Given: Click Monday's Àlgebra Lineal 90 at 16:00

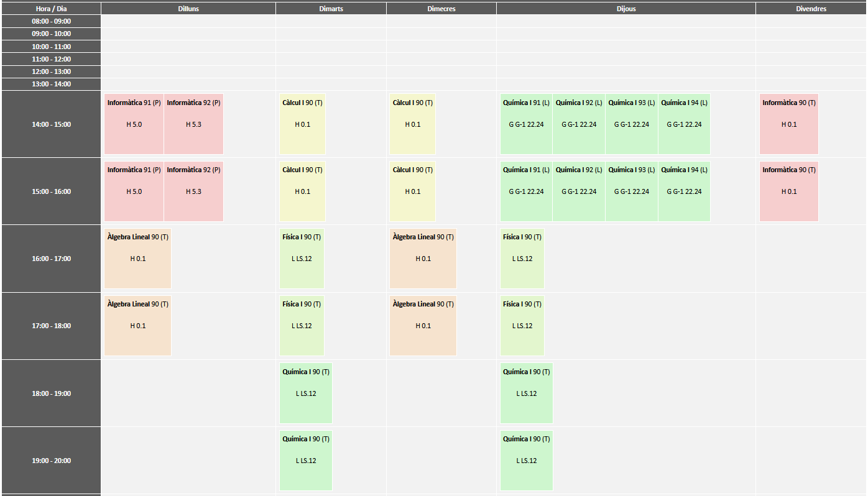Looking at the screenshot, I should click(137, 258).
